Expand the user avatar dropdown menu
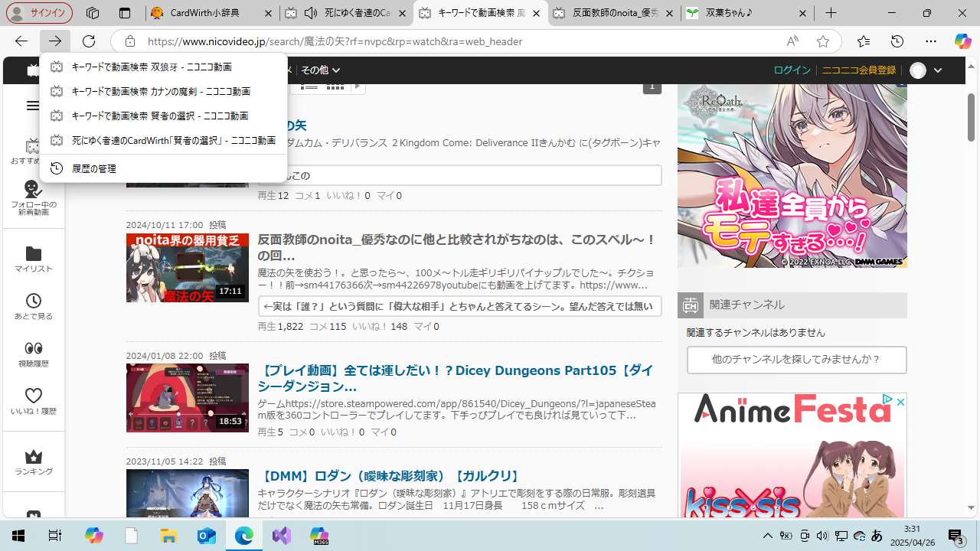980x551 pixels. (926, 70)
